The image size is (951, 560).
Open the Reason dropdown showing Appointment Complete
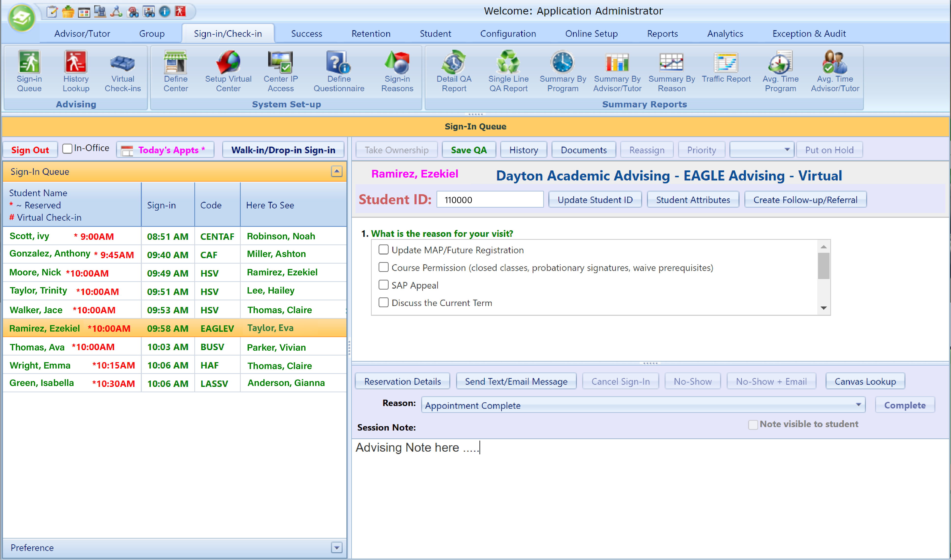(x=643, y=405)
